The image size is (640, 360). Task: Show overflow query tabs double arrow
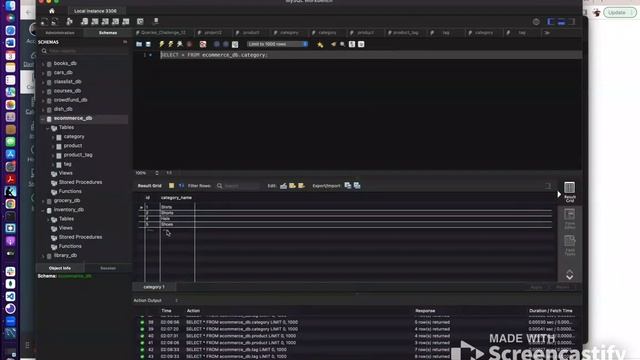coord(547,33)
